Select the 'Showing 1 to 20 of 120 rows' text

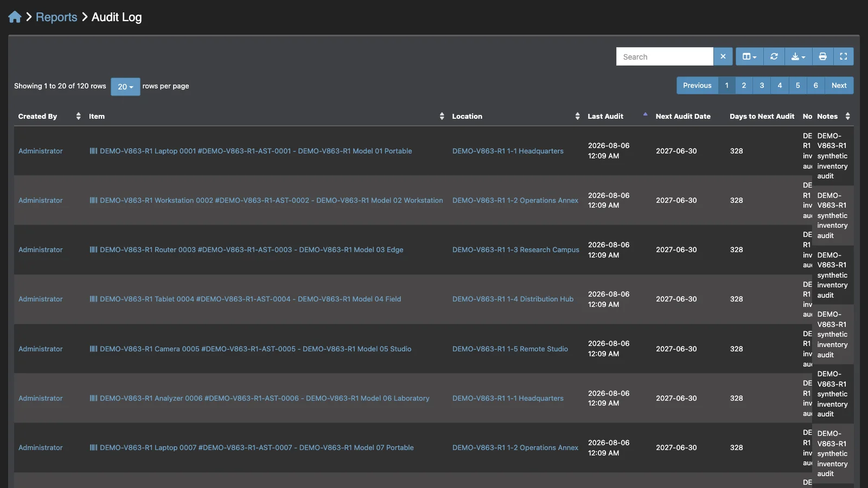[60, 86]
